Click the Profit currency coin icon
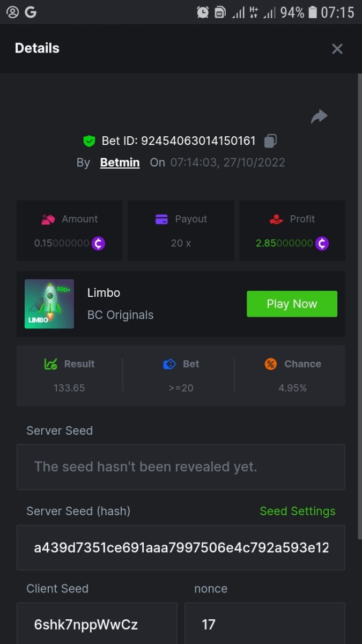 click(322, 243)
